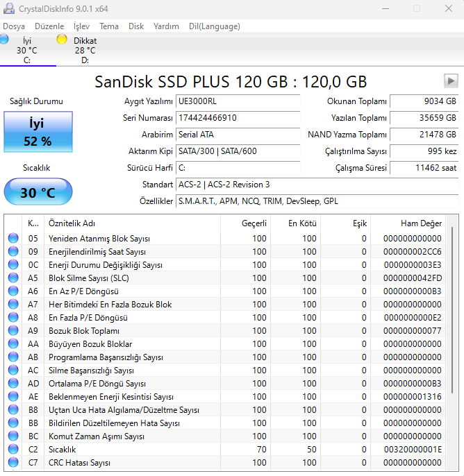
Task: Click status icon of attribute BC row
Action: coord(13,436)
